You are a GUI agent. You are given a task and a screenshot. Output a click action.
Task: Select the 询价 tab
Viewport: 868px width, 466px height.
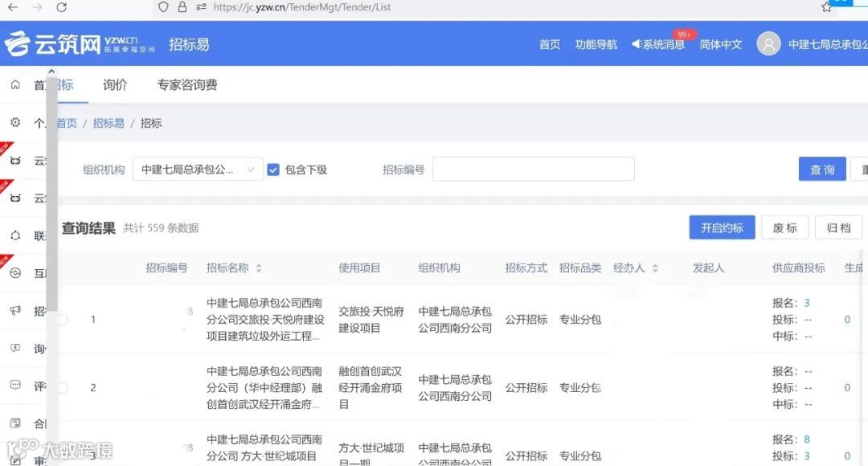pos(115,84)
